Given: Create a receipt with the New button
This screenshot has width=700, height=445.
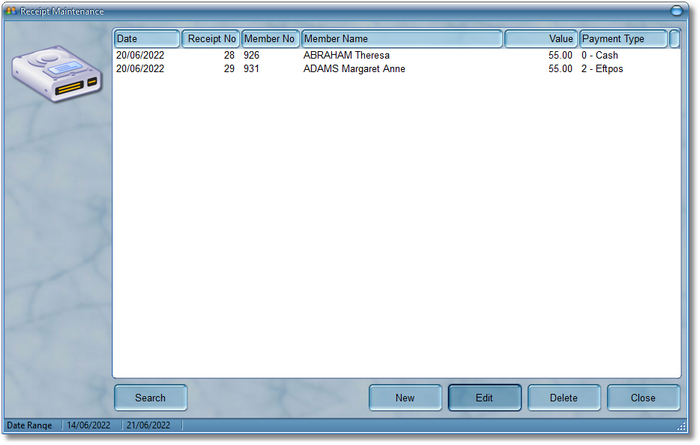Looking at the screenshot, I should point(405,398).
